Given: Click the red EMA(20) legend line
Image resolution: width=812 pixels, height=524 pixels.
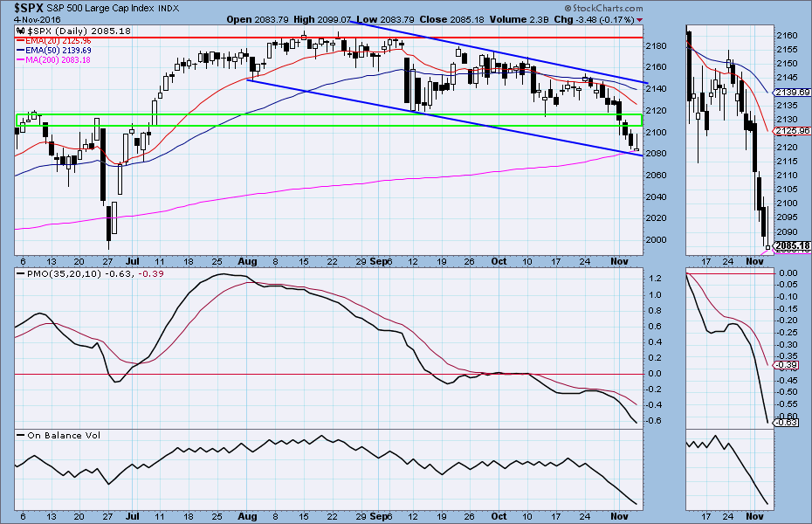Looking at the screenshot, I should [21, 39].
